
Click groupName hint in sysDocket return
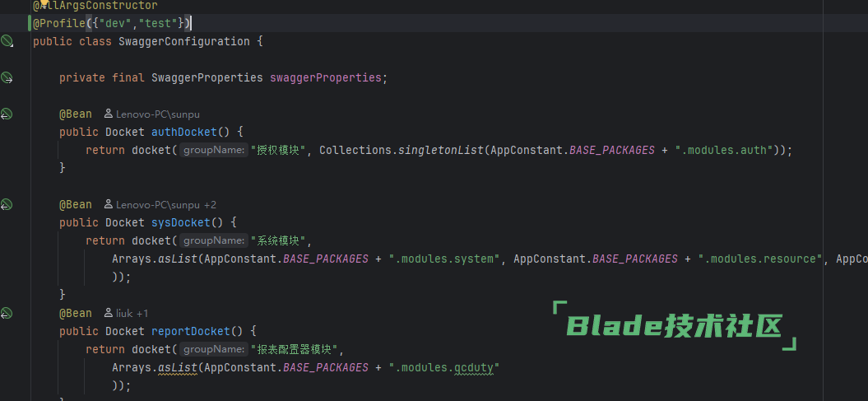point(214,241)
